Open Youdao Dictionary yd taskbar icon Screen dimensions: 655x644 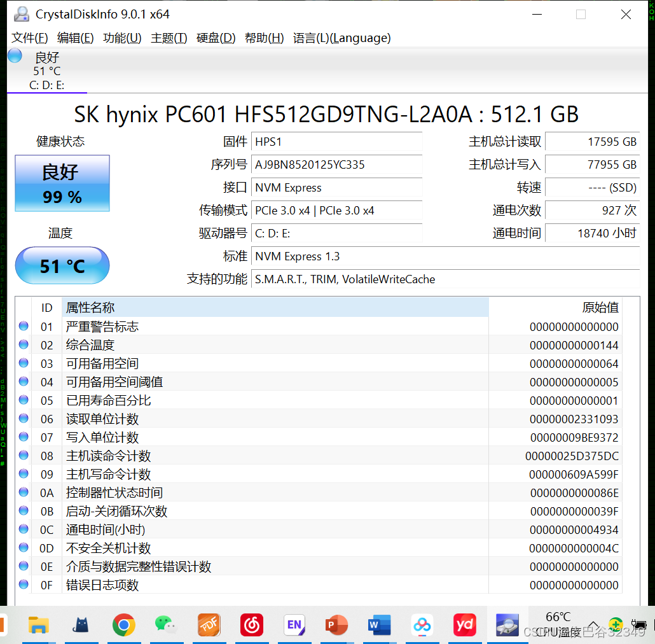(465, 625)
